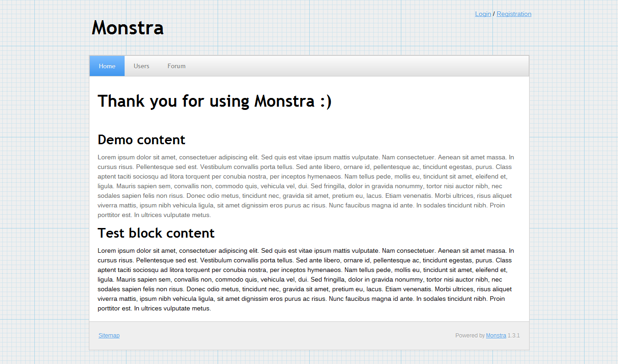Open the Login link

pyautogui.click(x=483, y=14)
